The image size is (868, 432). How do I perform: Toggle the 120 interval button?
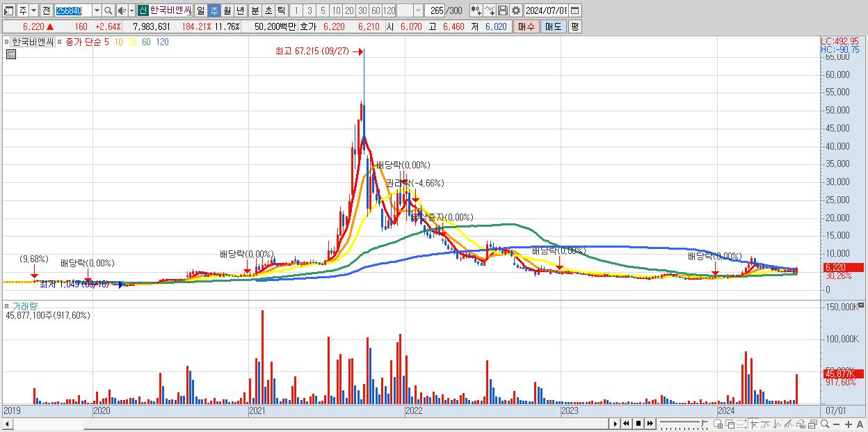[389, 10]
